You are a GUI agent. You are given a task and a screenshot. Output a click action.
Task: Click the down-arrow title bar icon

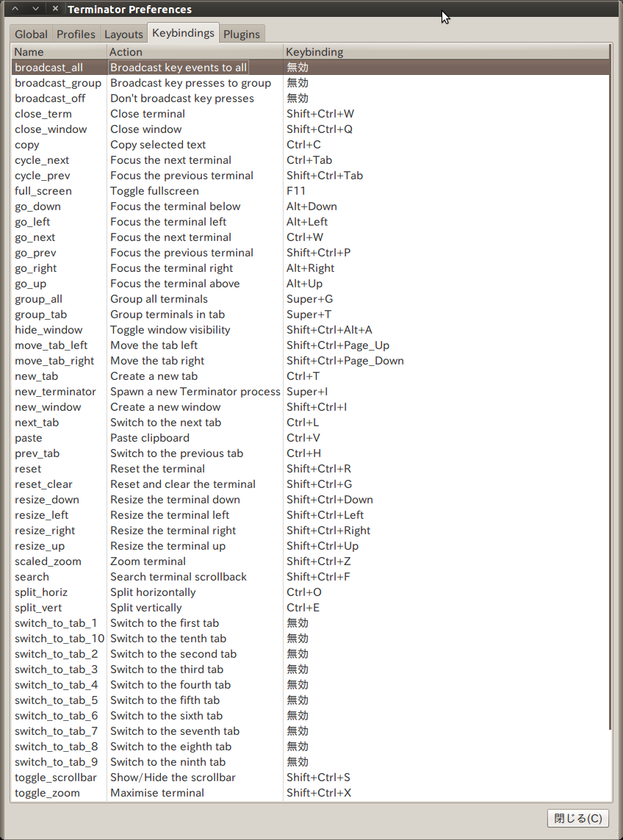click(x=35, y=9)
